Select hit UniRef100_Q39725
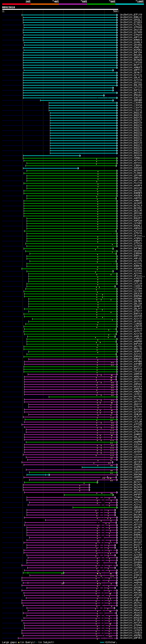The height and width of the screenshot is (644, 146). coord(131,573)
